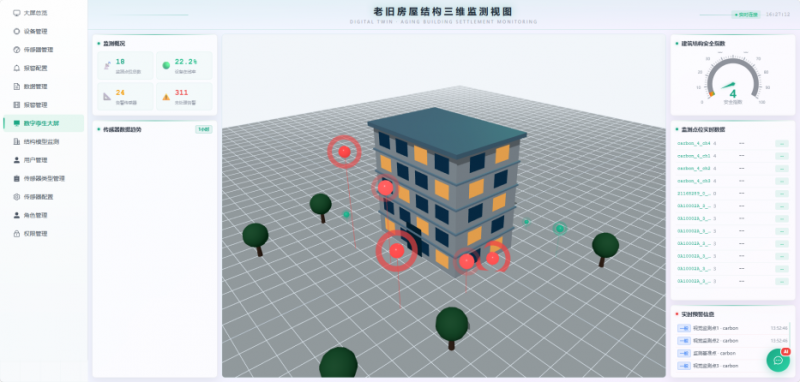This screenshot has width=800, height=382.
Task: Open 用户管理 in the sidebar
Action: click(x=43, y=160)
